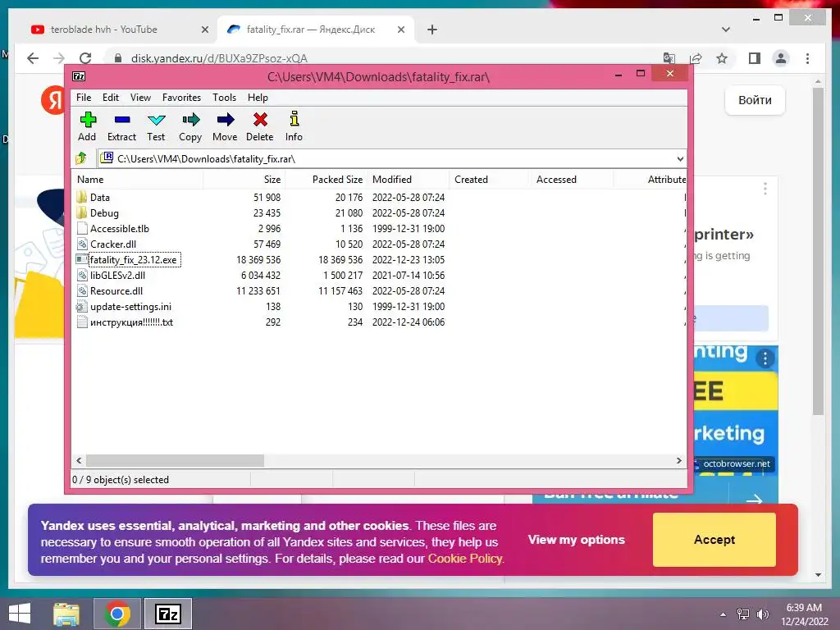The width and height of the screenshot is (840, 630).
Task: Select the update-settings.ini file icon
Action: [81, 307]
